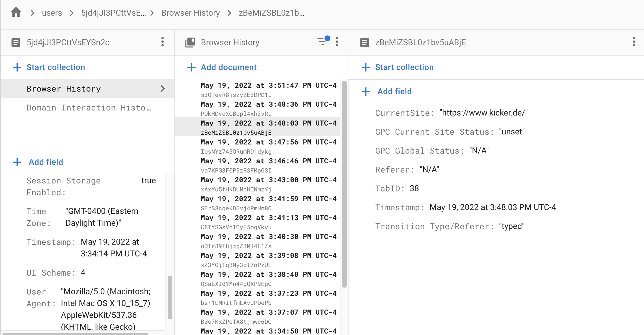Image resolution: width=644 pixels, height=335 pixels.
Task: Open the document panel icon beside 5jd4jJI3PCttVsEYSn2c
Action: (x=16, y=42)
